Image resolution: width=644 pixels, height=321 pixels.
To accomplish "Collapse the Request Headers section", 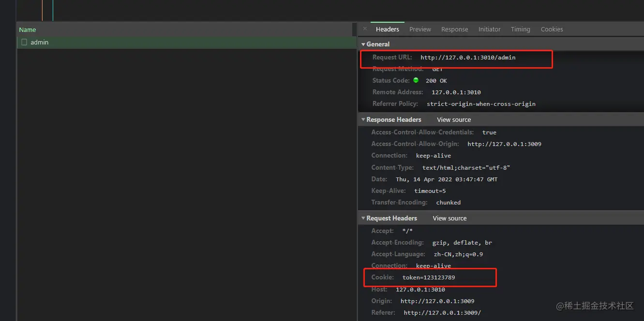I will [x=363, y=218].
